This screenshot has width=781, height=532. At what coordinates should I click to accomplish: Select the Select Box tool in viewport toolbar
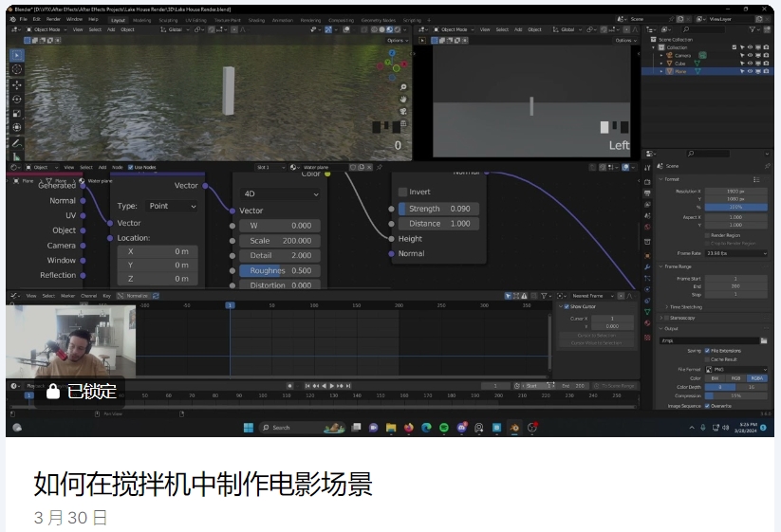pyautogui.click(x=17, y=55)
